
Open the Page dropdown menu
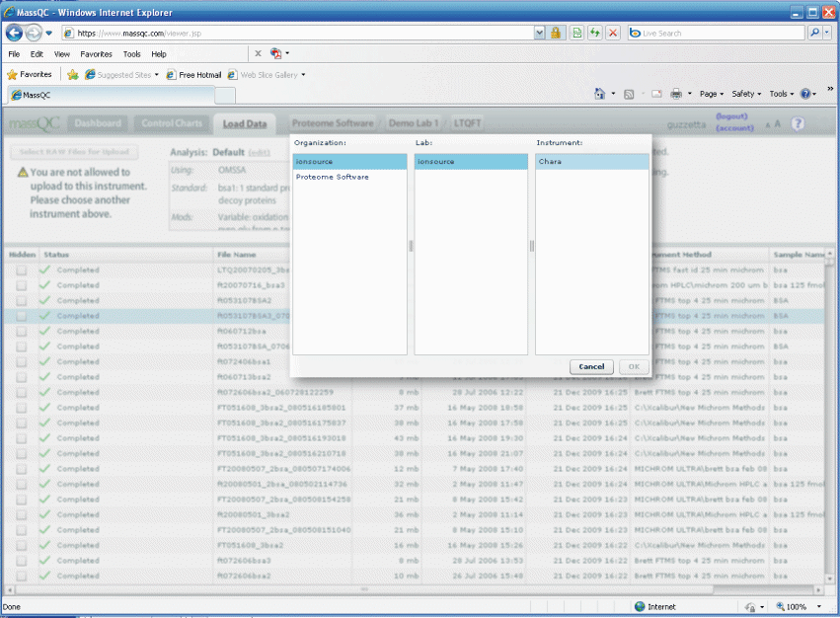[x=712, y=94]
